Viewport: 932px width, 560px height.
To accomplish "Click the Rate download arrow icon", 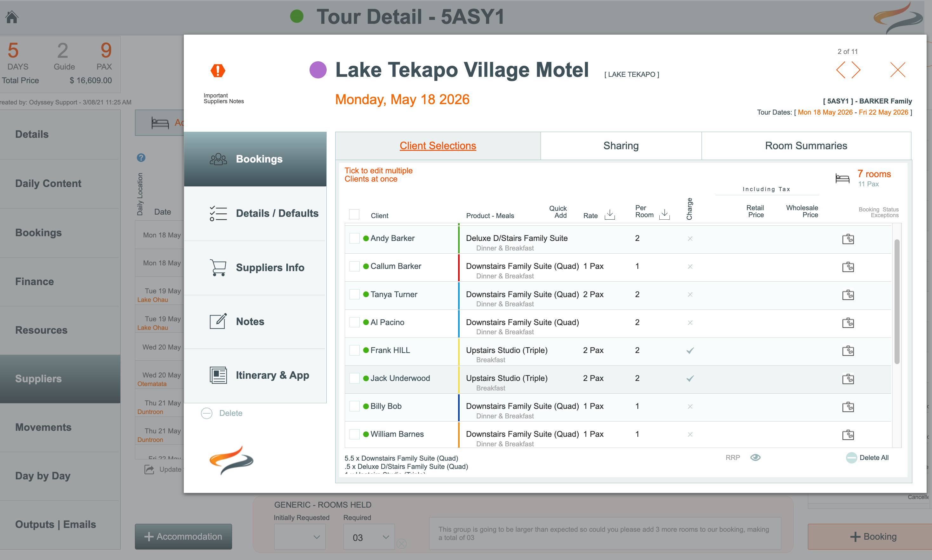I will point(609,215).
